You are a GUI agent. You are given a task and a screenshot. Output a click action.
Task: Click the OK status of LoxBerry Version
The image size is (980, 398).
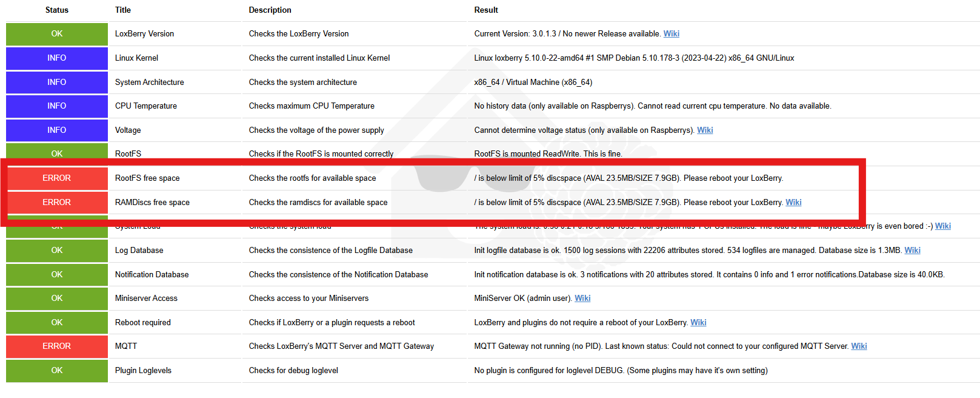click(57, 34)
